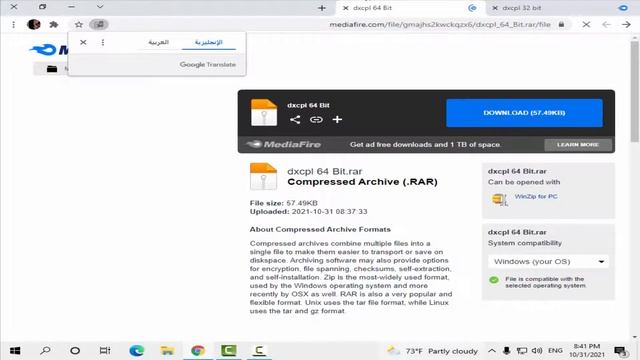Open the Windows (your OS) compatibility dropdown
Image resolution: width=640 pixels, height=360 pixels.
coord(548,261)
